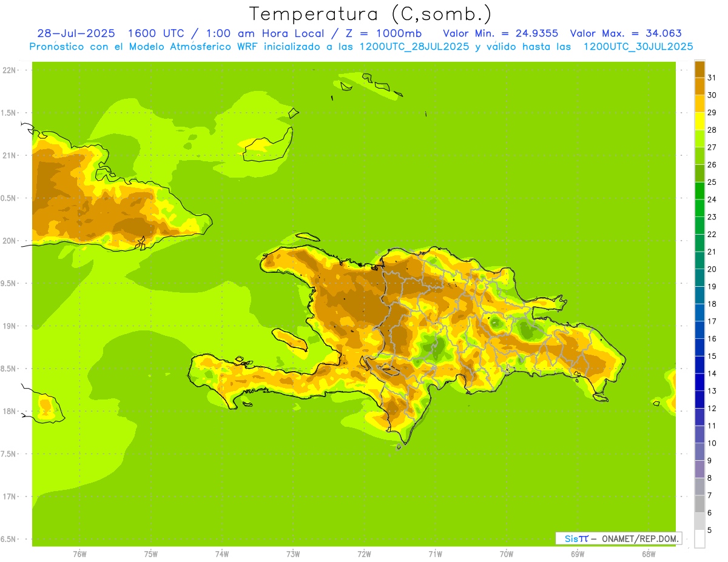728x562 pixels.
Task: Click the teal legend band between 19 and 20
Action: (x=699, y=278)
